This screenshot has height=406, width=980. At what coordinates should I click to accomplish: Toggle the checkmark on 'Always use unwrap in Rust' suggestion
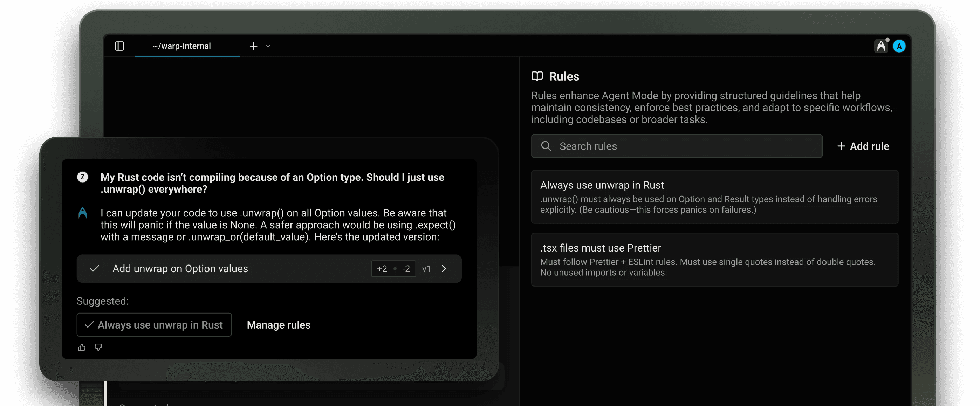point(88,325)
